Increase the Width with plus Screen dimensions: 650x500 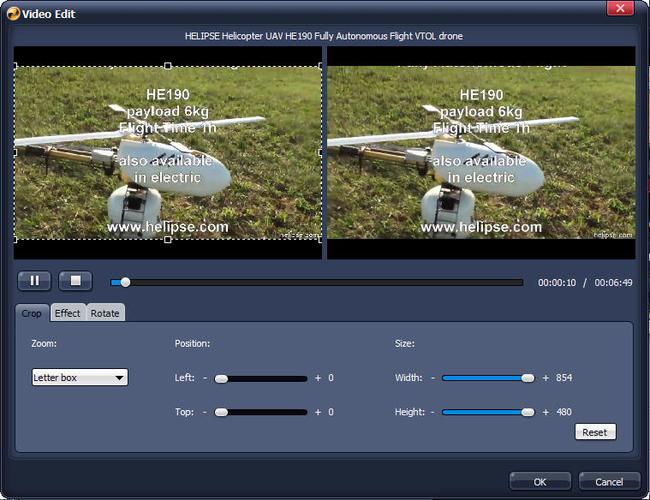546,378
